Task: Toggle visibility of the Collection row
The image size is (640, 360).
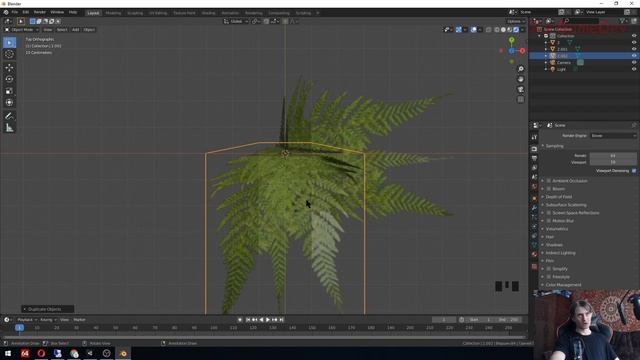Action: pyautogui.click(x=634, y=36)
